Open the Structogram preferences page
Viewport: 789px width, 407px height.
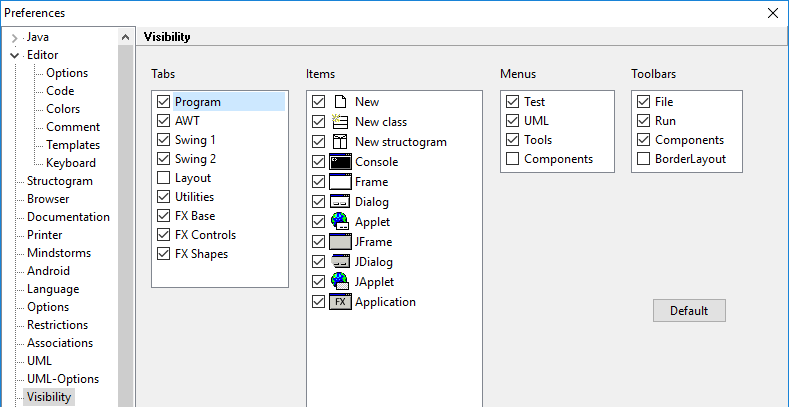coord(59,181)
